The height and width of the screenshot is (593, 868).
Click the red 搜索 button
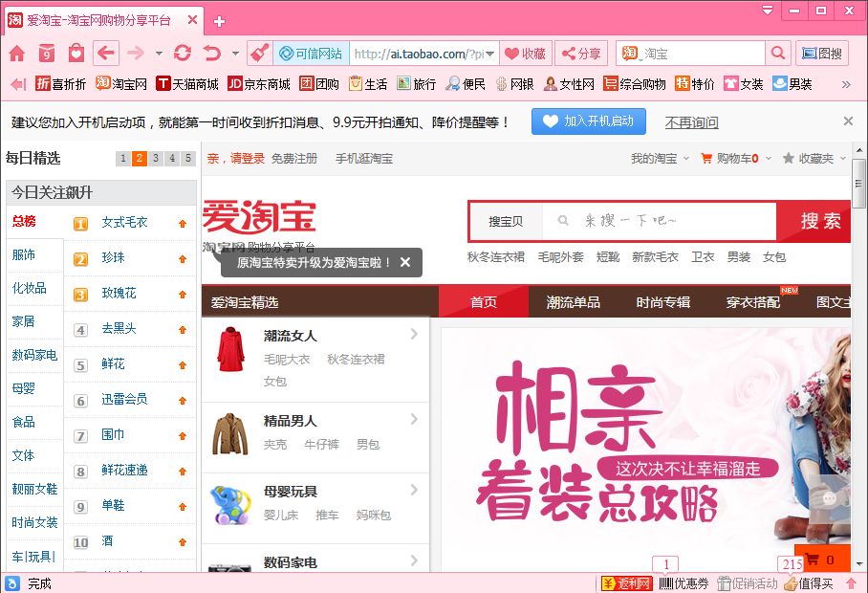814,221
